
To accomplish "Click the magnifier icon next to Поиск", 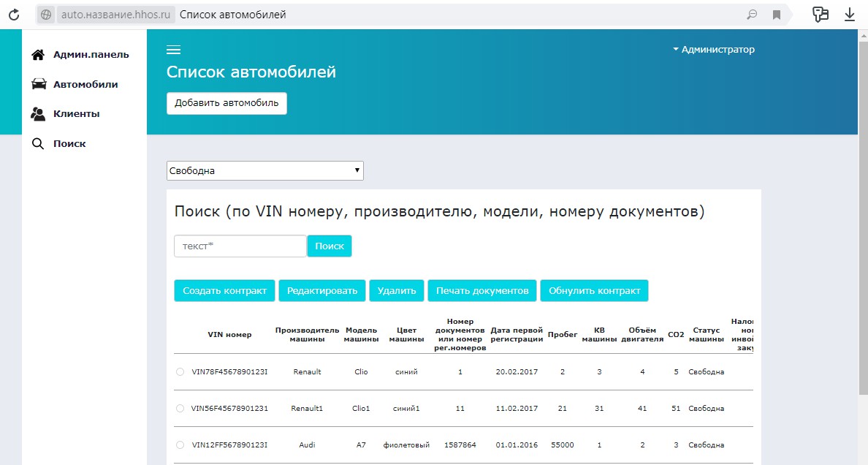I will [38, 143].
